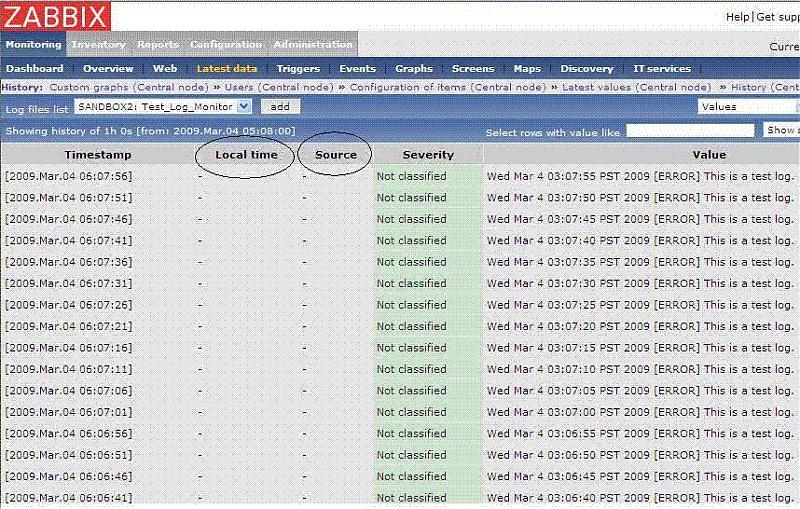800x509 pixels.
Task: Click the 'Showing history of 1h 0s' text
Action: 151,131
